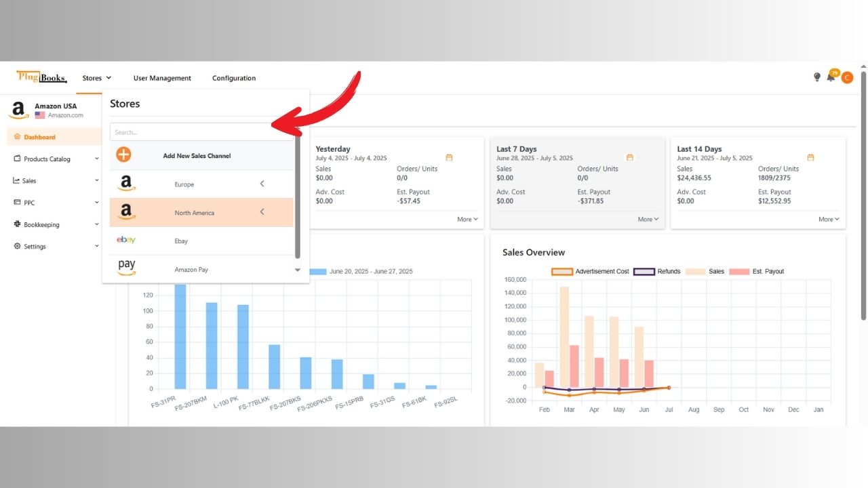This screenshot has width=868, height=488.
Task: Collapse the Stores dropdown in the navbar
Action: click(96, 77)
